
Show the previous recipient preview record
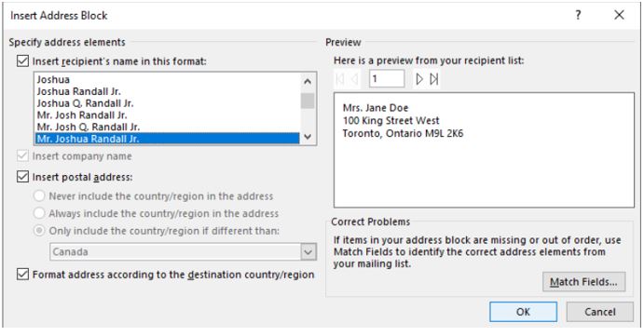tap(355, 79)
